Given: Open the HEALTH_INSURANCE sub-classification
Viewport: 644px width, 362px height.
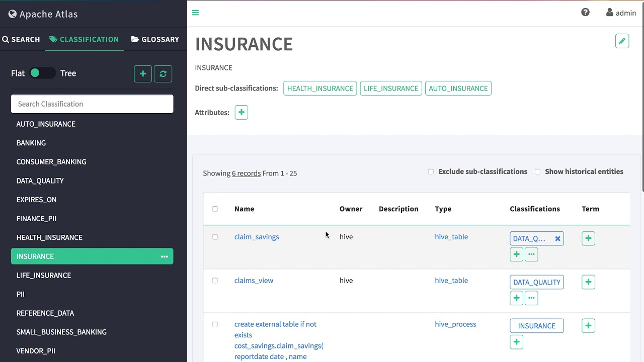Looking at the screenshot, I should click(x=320, y=88).
